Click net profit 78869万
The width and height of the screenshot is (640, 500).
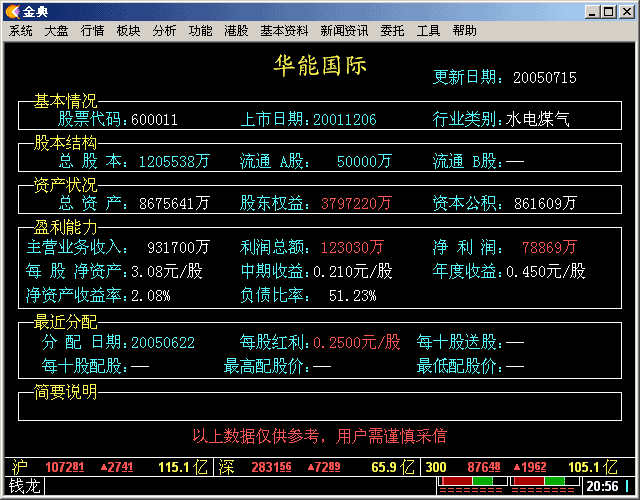point(549,247)
